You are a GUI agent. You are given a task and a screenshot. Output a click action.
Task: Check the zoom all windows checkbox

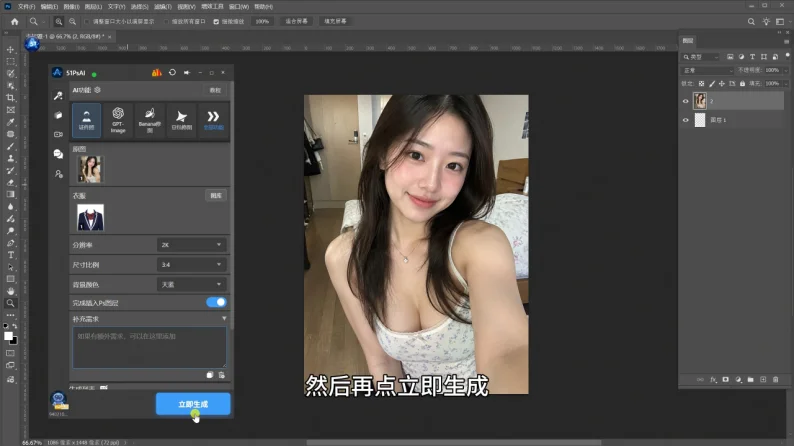[x=166, y=22]
